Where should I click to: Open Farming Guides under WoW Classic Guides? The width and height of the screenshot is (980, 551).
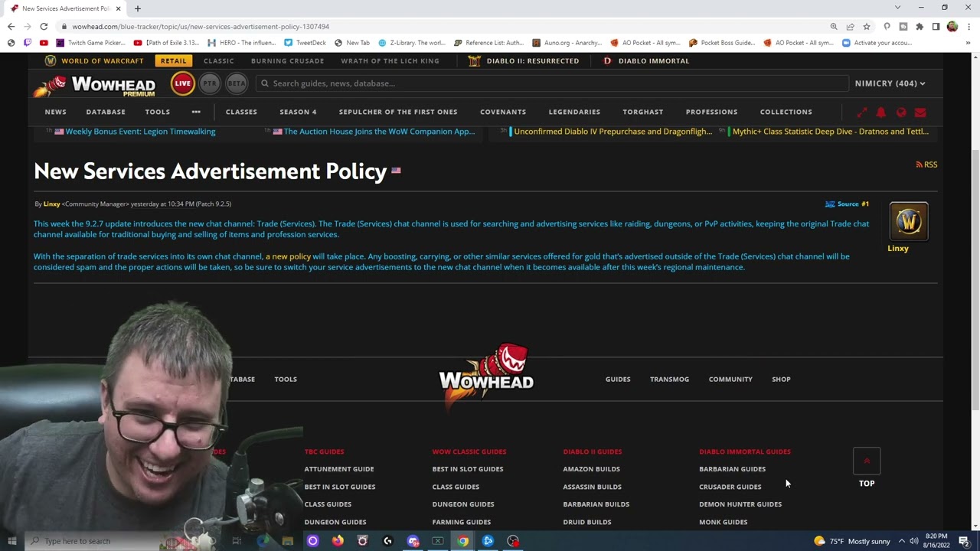pyautogui.click(x=461, y=522)
